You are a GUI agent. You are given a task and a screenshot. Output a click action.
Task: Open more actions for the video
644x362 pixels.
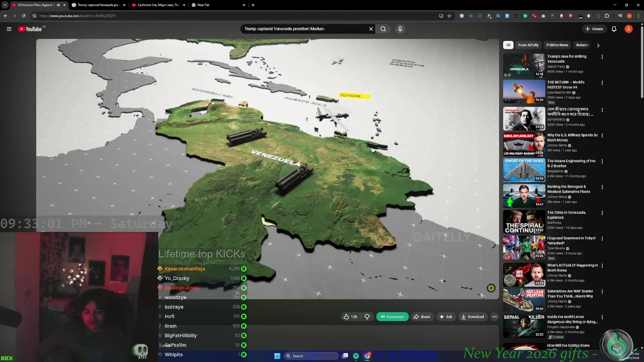click(494, 317)
